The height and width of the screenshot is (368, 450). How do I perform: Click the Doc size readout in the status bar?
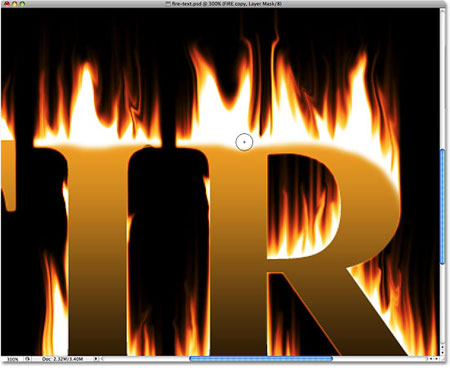[x=63, y=359]
